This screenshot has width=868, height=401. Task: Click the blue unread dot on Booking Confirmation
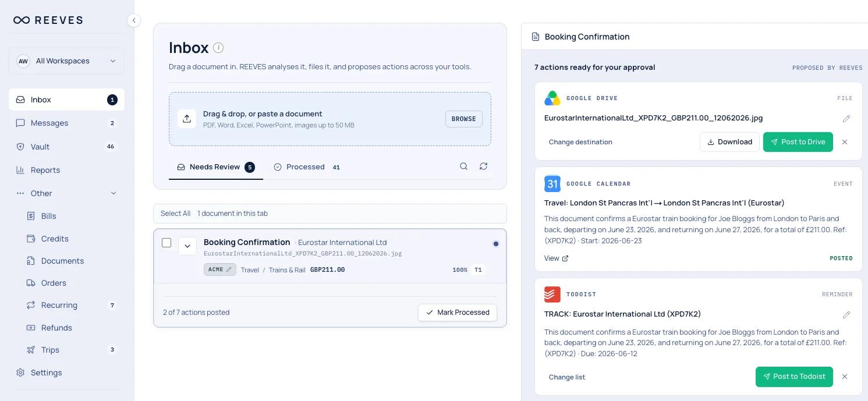tap(496, 244)
